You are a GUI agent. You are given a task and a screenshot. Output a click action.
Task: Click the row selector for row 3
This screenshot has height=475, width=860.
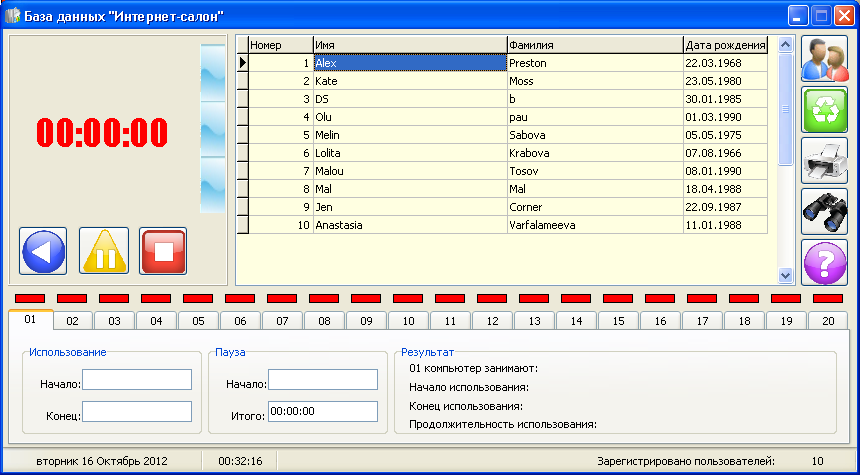[x=243, y=99]
